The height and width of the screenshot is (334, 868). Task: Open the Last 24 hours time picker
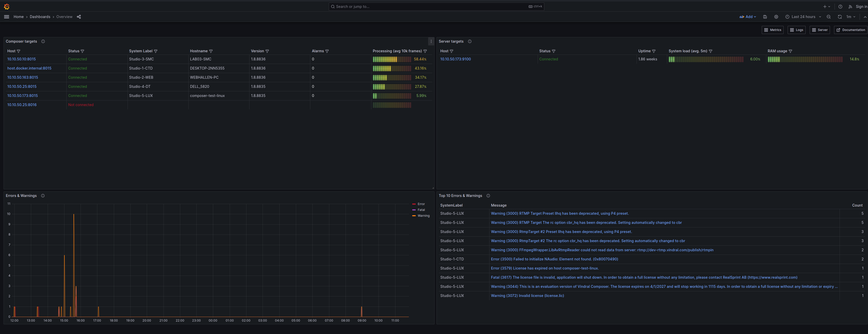pos(803,16)
